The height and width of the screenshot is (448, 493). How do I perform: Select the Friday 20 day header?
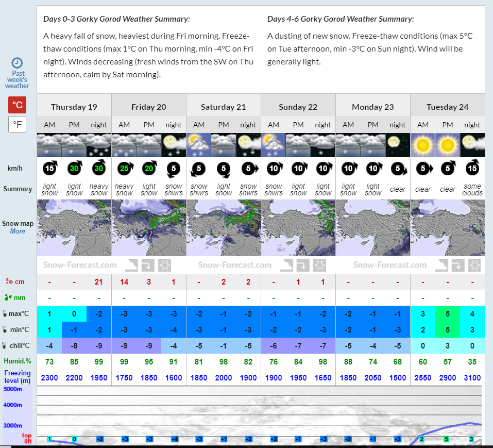coord(149,107)
